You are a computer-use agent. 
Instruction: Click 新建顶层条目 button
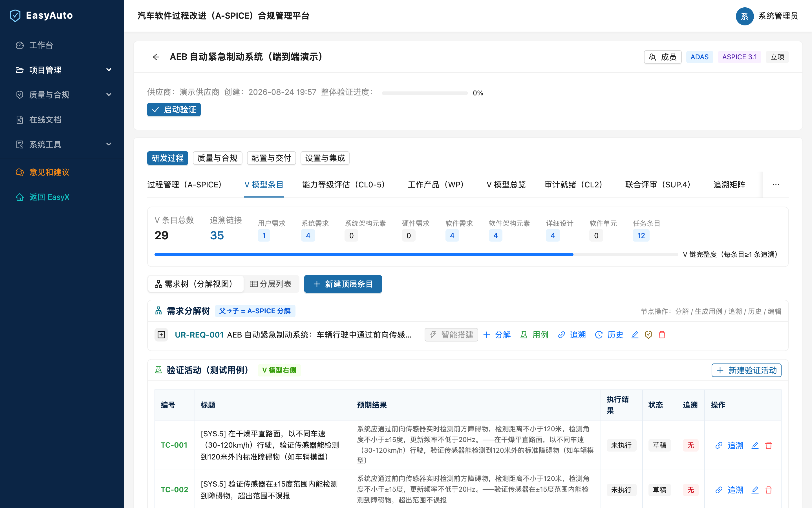point(343,284)
